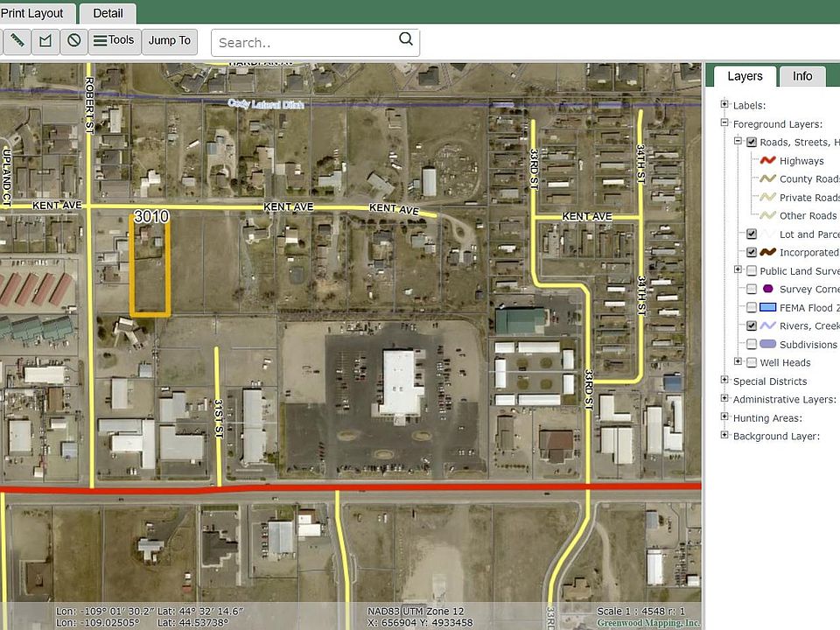Click the clear selection circle-slash icon
This screenshot has width=840, height=630.
coord(74,41)
